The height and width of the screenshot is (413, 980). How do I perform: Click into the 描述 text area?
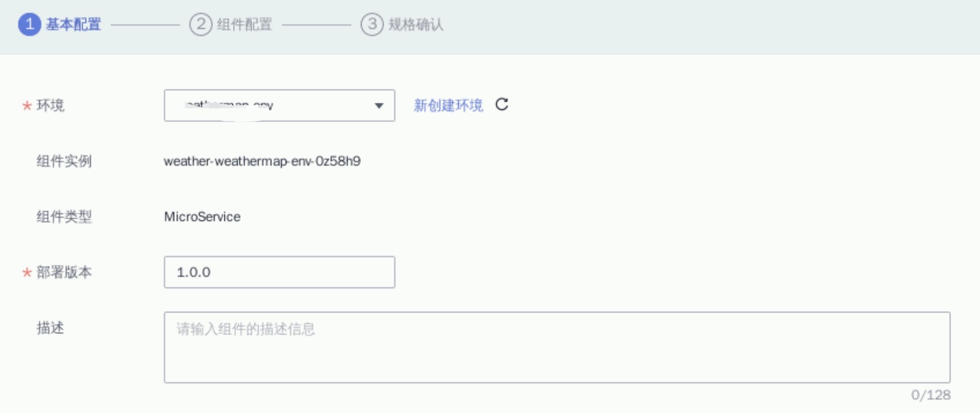tap(556, 347)
